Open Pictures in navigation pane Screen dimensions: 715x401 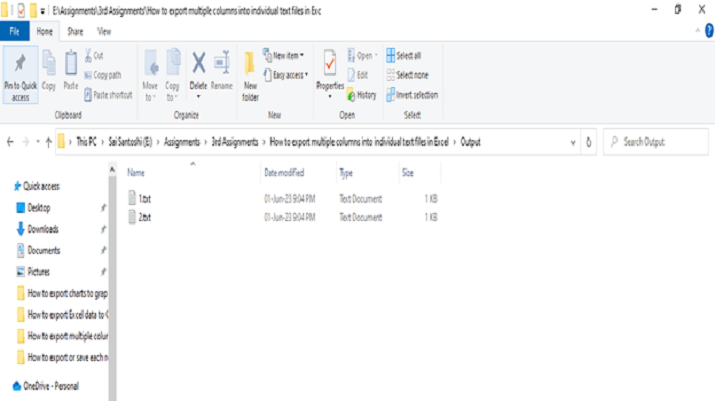click(x=33, y=272)
